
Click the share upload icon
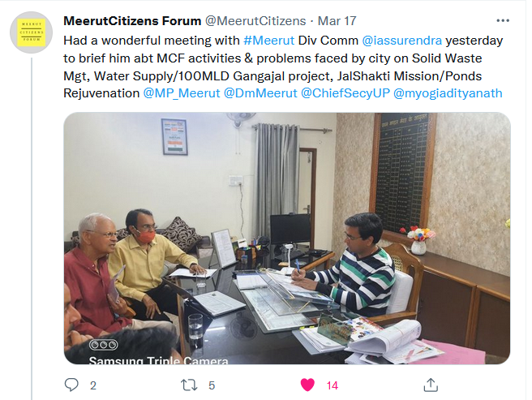(x=431, y=385)
